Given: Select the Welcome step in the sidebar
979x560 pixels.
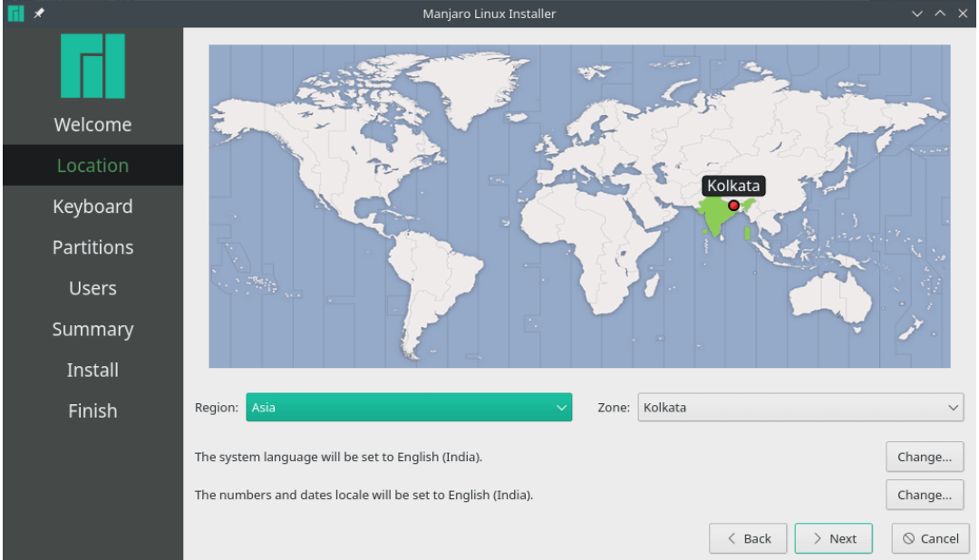Looking at the screenshot, I should coord(92,125).
